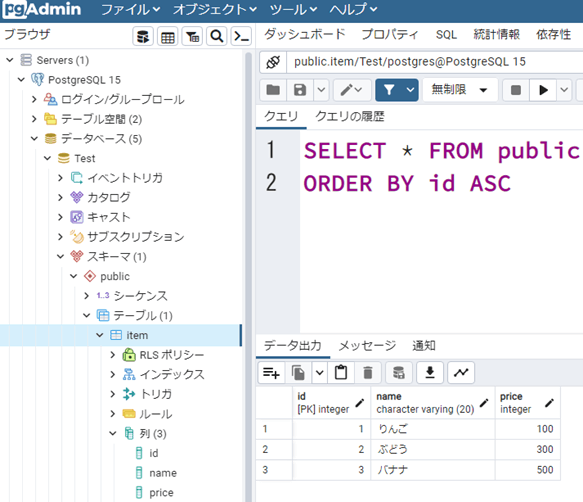Toggle the connection status icon

point(273,62)
